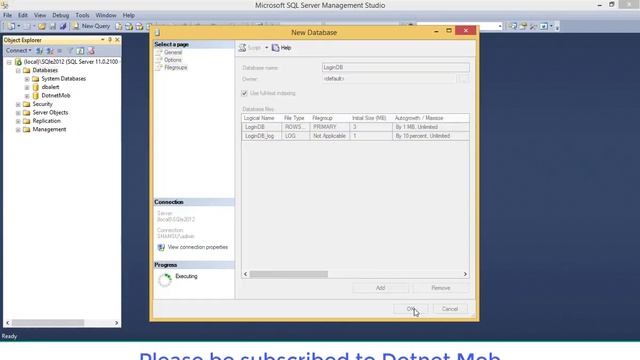The image size is (640, 360).
Task: Click the dbalert database cylinder icon
Action: coord(36,87)
